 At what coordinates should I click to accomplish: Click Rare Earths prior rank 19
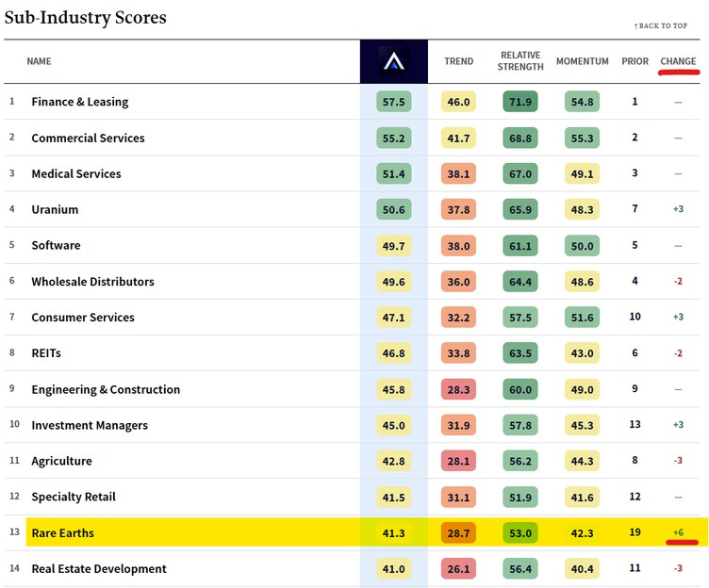tap(635, 532)
